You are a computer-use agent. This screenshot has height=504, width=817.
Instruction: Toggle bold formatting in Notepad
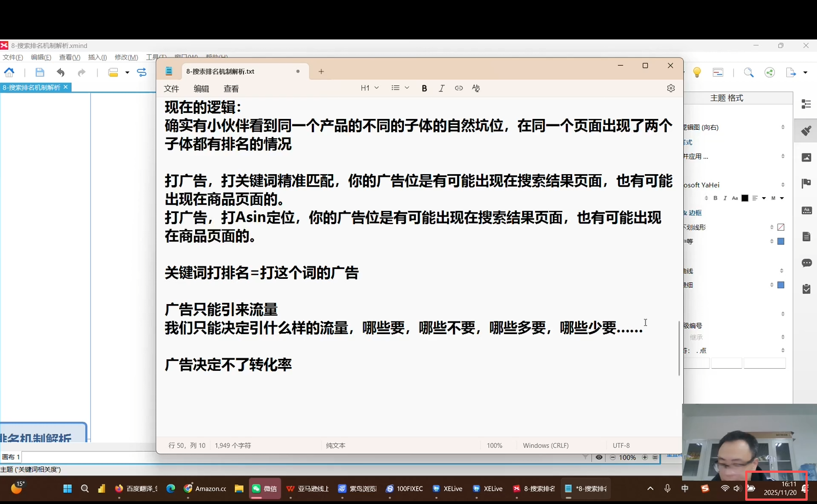(x=424, y=88)
